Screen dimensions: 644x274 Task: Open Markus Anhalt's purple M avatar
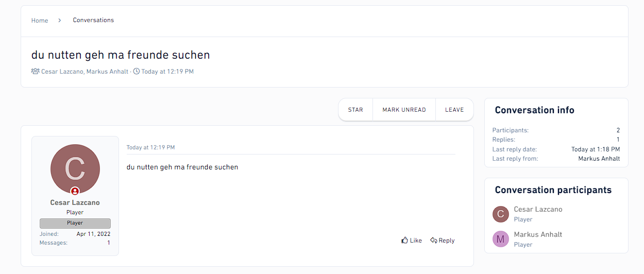501,239
